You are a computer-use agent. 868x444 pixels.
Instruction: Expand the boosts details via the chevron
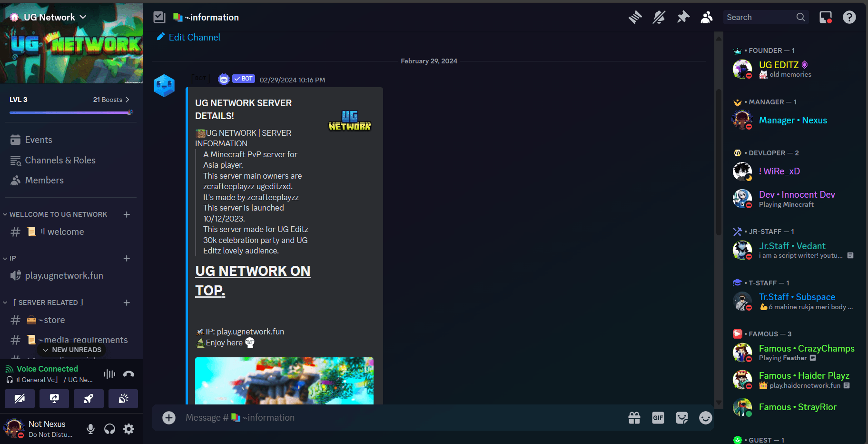(x=128, y=100)
